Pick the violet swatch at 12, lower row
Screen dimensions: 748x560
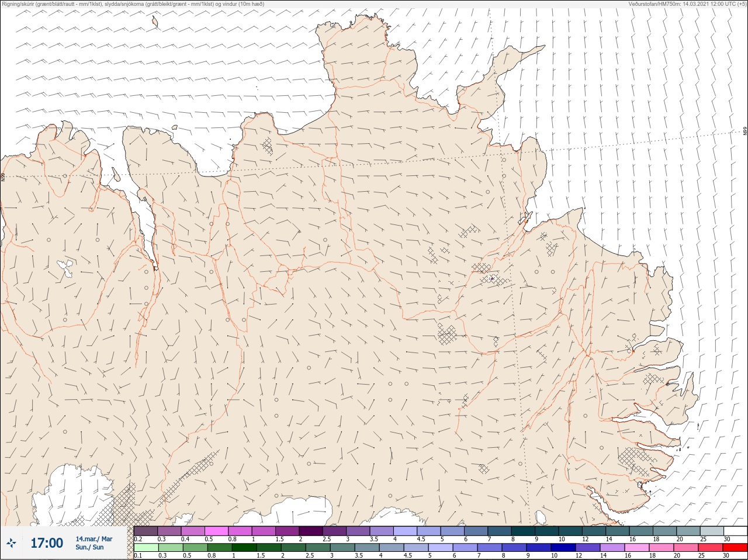(588, 548)
